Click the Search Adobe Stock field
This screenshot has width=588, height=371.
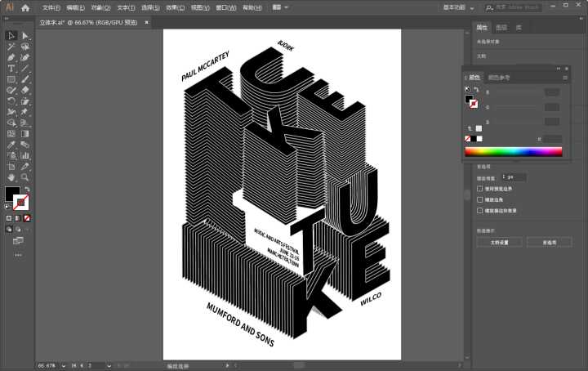pyautogui.click(x=513, y=7)
